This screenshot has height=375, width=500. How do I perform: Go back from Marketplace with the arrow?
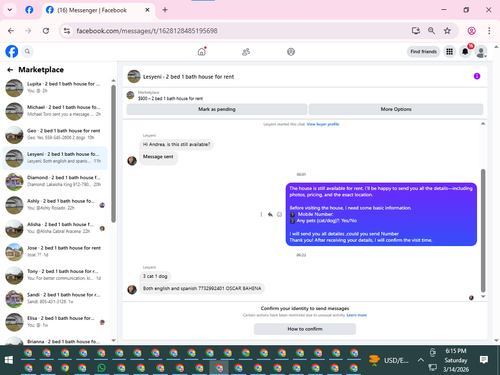point(10,70)
